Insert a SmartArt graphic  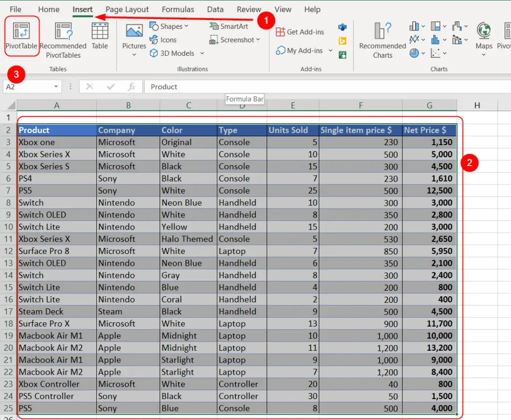click(229, 26)
